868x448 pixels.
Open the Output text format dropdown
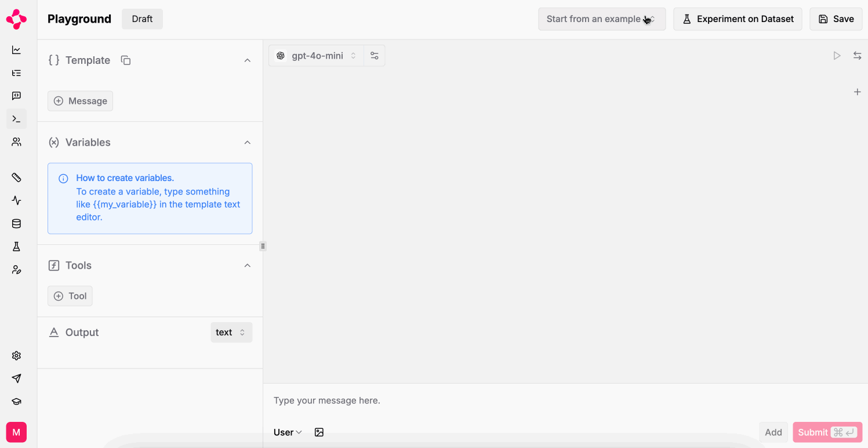231,333
